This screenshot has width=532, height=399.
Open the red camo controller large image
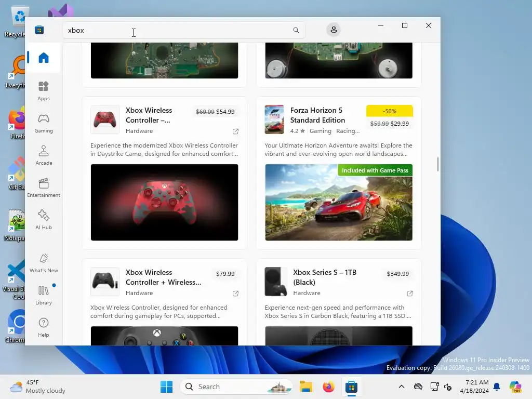[x=164, y=203]
